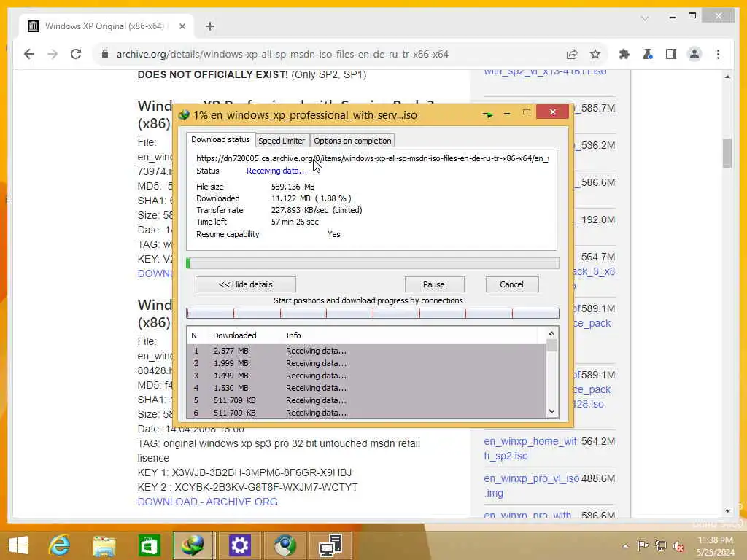Click the Receiving data status text
Screen dimensions: 747x560
tap(276, 171)
